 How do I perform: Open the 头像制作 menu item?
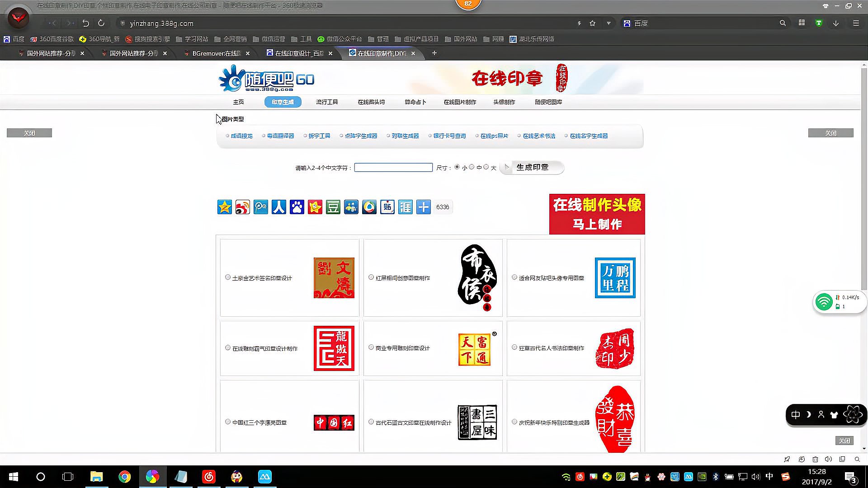(x=504, y=102)
